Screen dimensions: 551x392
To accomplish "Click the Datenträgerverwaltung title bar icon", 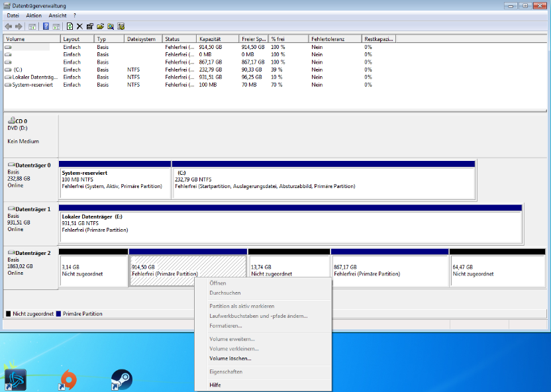I will [x=7, y=5].
